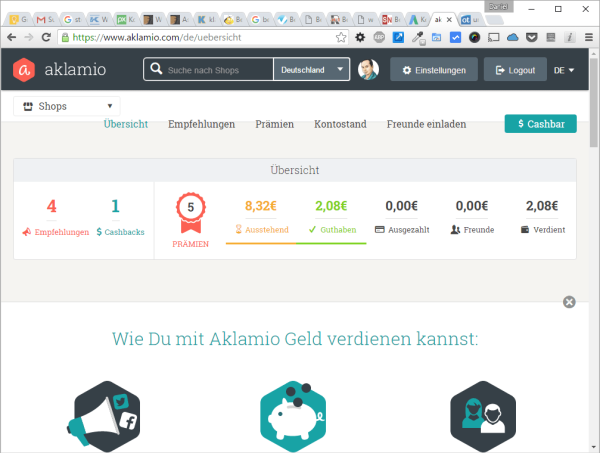
Task: Click the megaphone social sharing hexagon
Action: (x=104, y=416)
